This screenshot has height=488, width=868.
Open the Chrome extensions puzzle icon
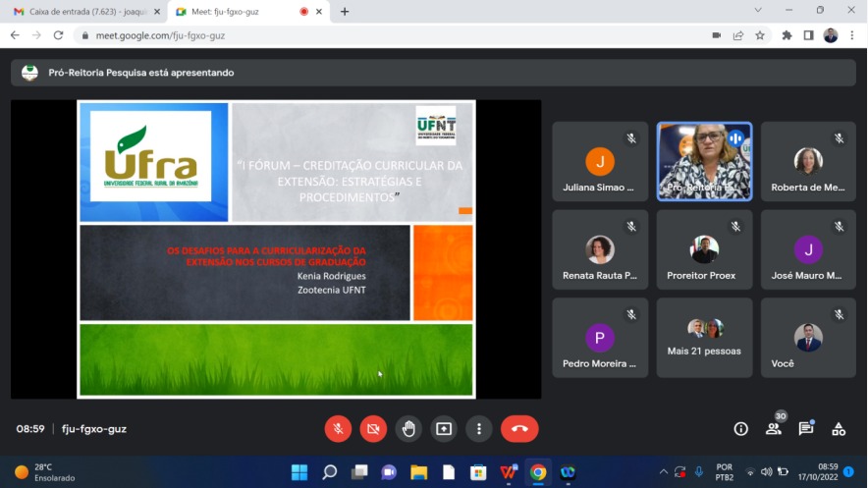787,35
